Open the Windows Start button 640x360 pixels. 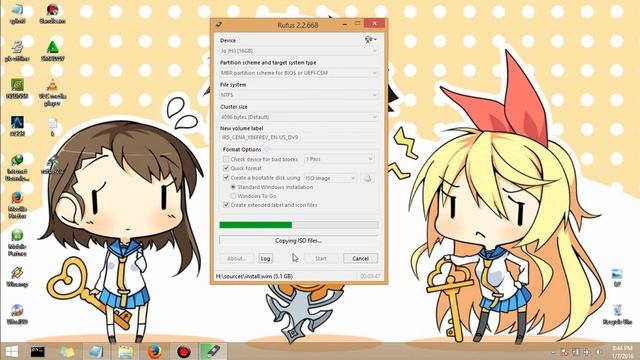point(11,351)
